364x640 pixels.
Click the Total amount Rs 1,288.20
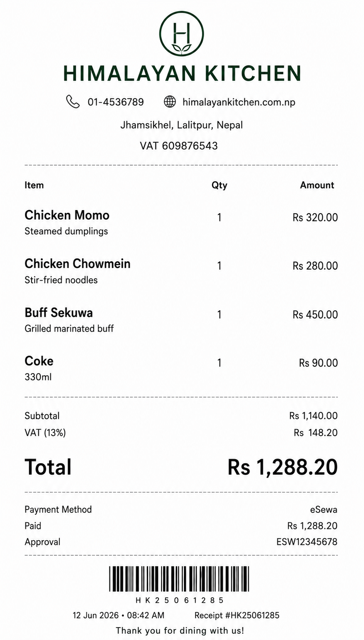coord(282,467)
